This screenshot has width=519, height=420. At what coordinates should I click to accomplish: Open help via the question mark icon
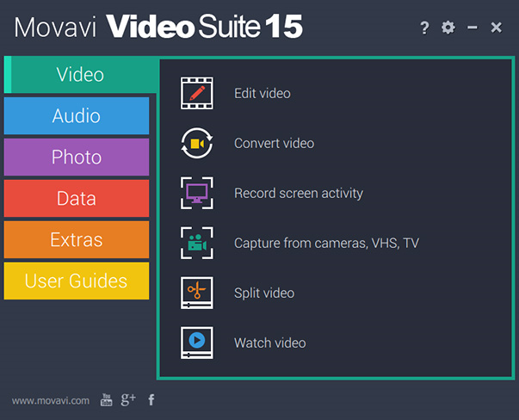[x=424, y=28]
